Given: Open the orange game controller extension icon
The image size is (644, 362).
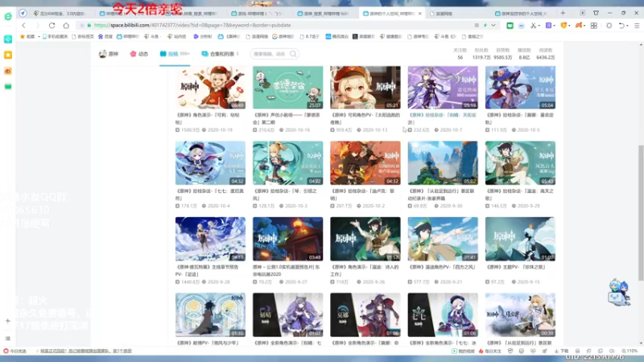Looking at the screenshot, I should [x=579, y=26].
